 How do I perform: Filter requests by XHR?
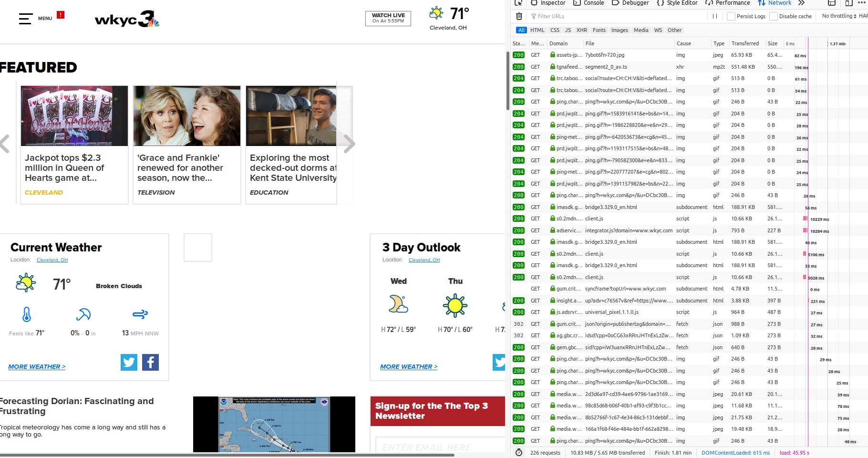coord(581,30)
